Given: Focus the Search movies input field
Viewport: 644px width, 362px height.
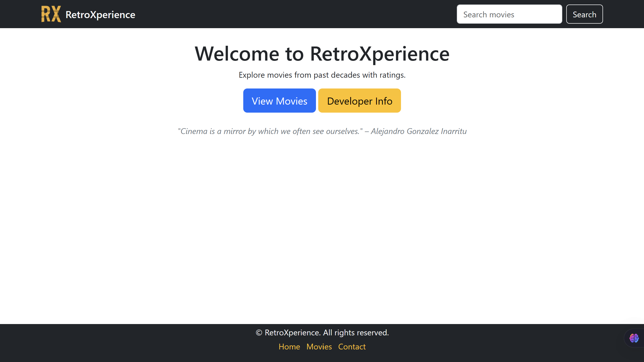Looking at the screenshot, I should coord(509,14).
